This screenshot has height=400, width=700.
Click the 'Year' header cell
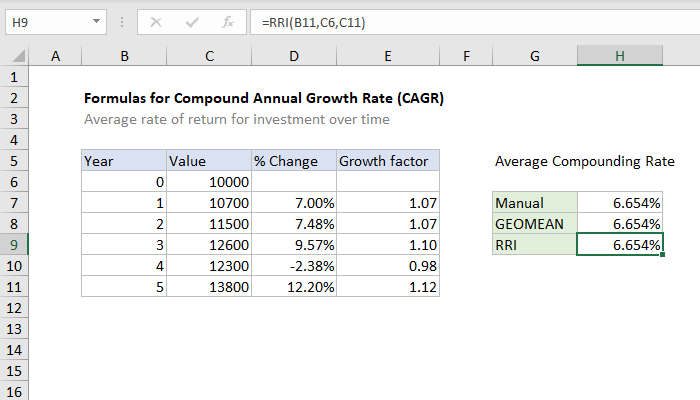[124, 161]
